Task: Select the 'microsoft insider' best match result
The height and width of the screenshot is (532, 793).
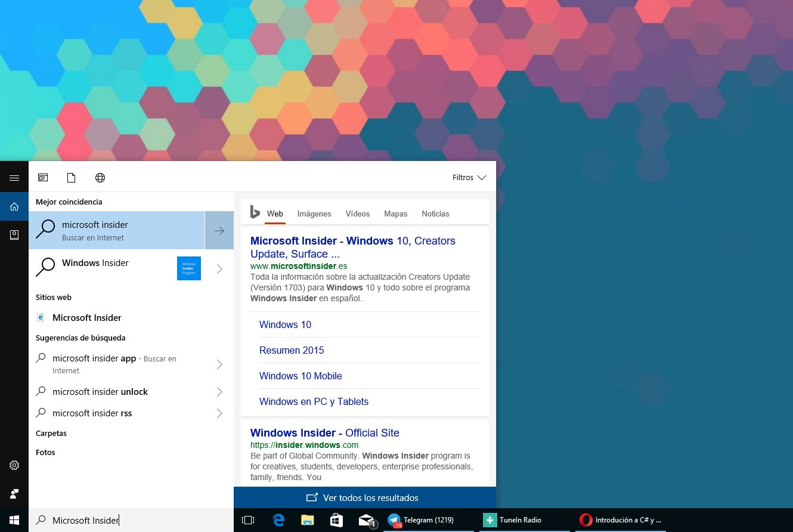Action: [x=117, y=230]
